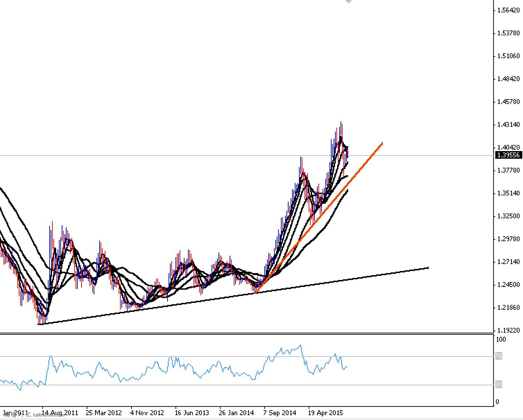The height and width of the screenshot is (420, 523).
Task: Click the 1.32500 price axis label
Action: tap(508, 216)
